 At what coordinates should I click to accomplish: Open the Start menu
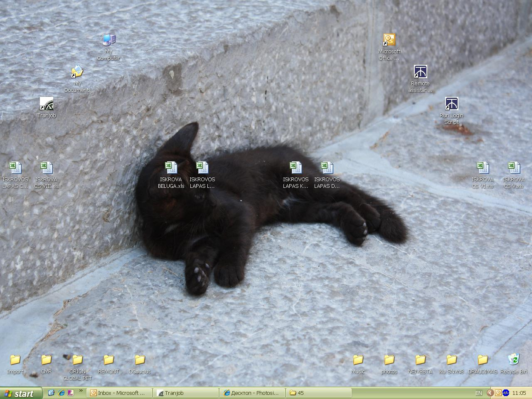(21, 393)
